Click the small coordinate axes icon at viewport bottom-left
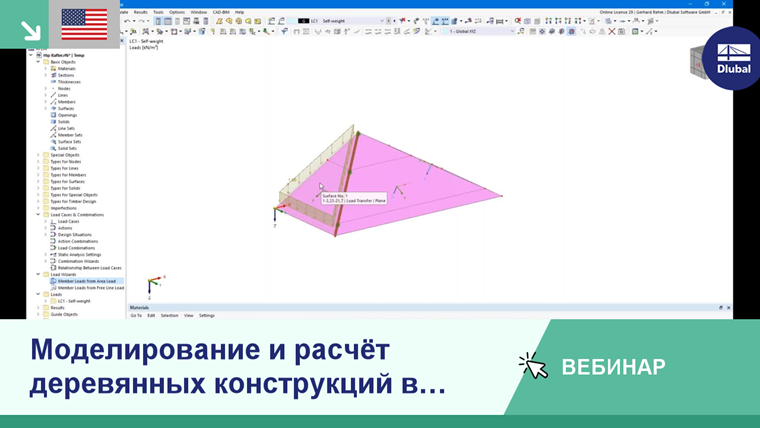The width and height of the screenshot is (760, 428). pos(156,286)
